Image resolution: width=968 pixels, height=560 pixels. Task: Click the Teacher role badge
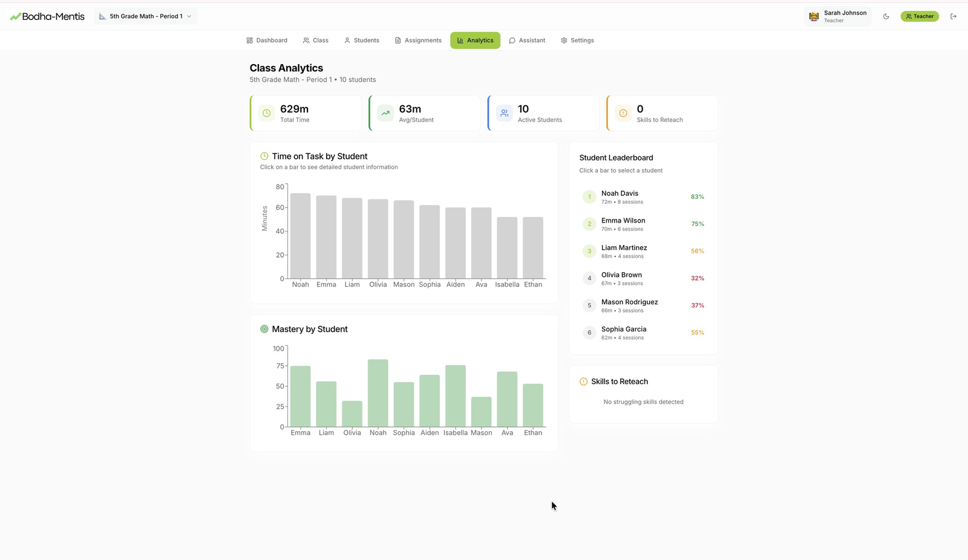pyautogui.click(x=919, y=16)
